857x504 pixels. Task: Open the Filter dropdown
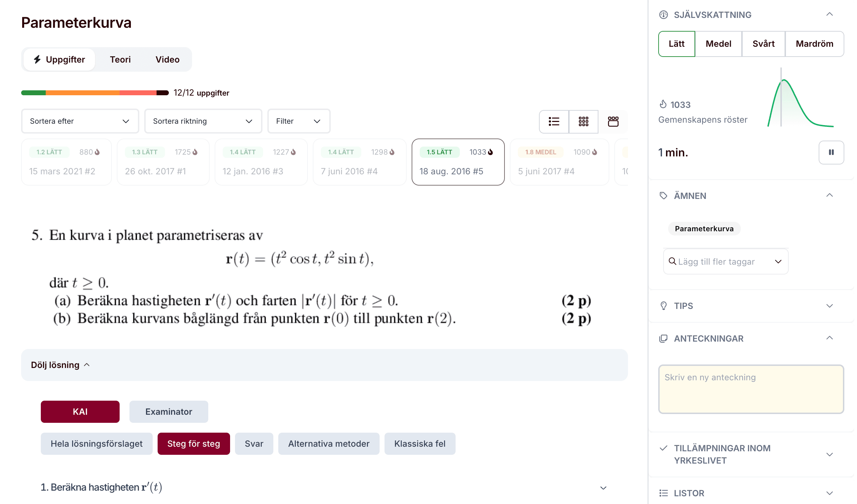(298, 121)
